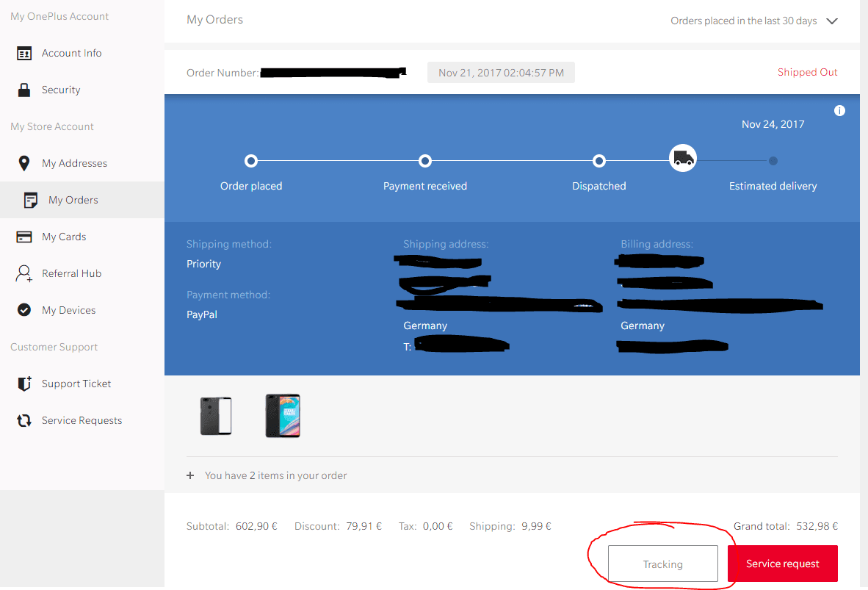Click the 'Customer Support' sidebar heading
This screenshot has width=868, height=590.
54,348
